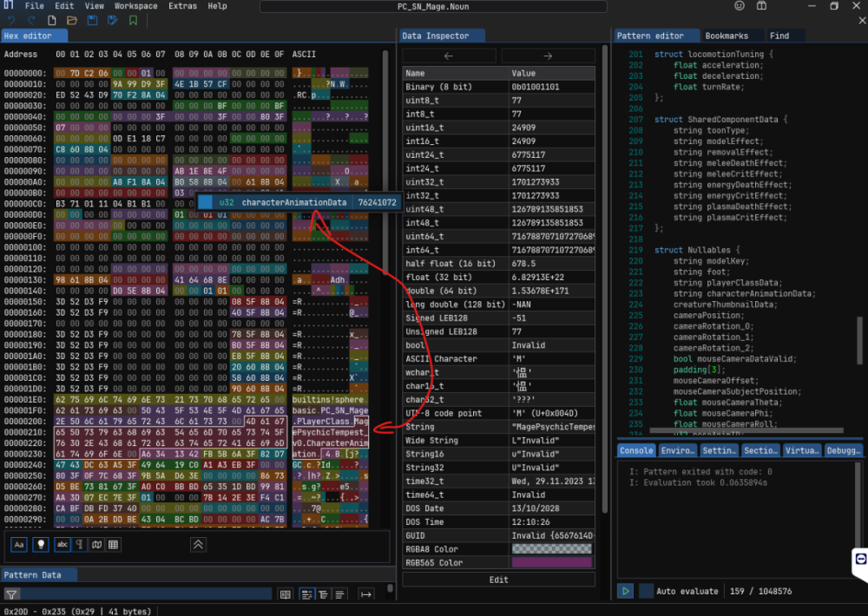Image resolution: width=868 pixels, height=616 pixels.
Task: Open the Workspace menu
Action: (x=135, y=6)
